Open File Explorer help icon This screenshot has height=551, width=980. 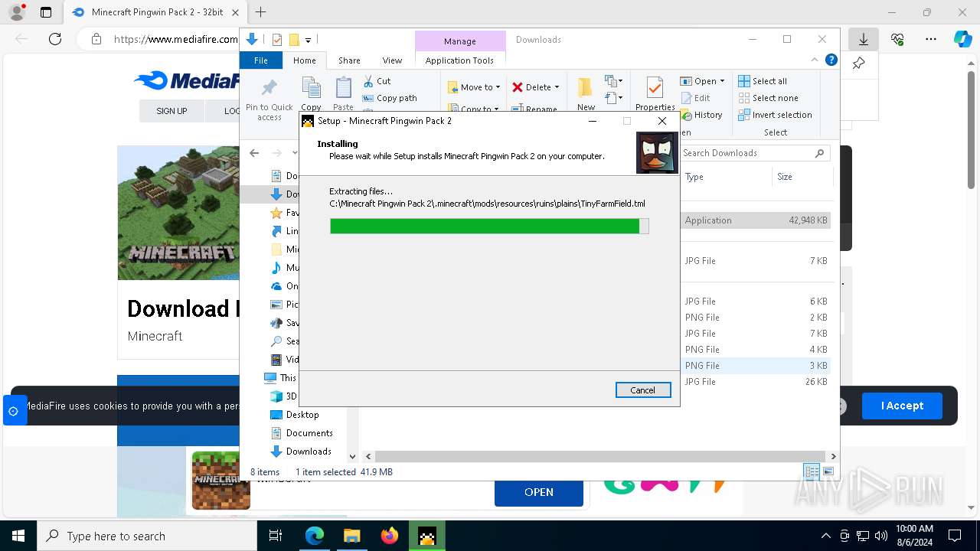coord(831,60)
